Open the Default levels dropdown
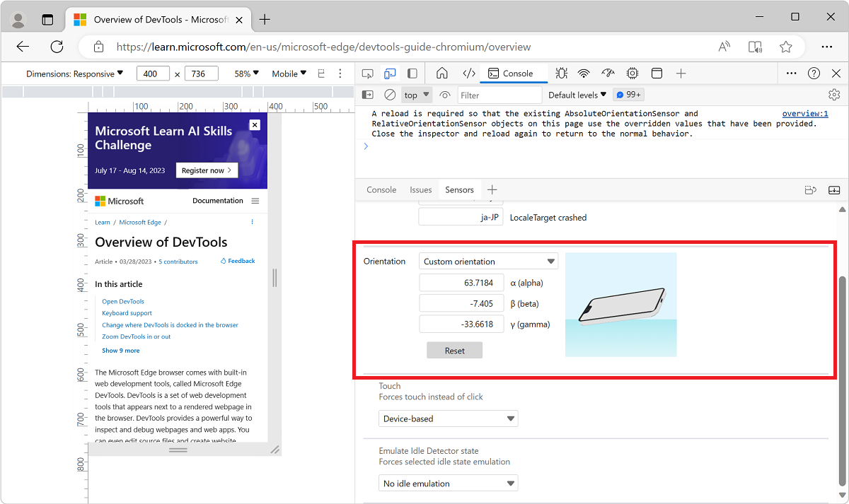Image resolution: width=849 pixels, height=504 pixels. 577,94
